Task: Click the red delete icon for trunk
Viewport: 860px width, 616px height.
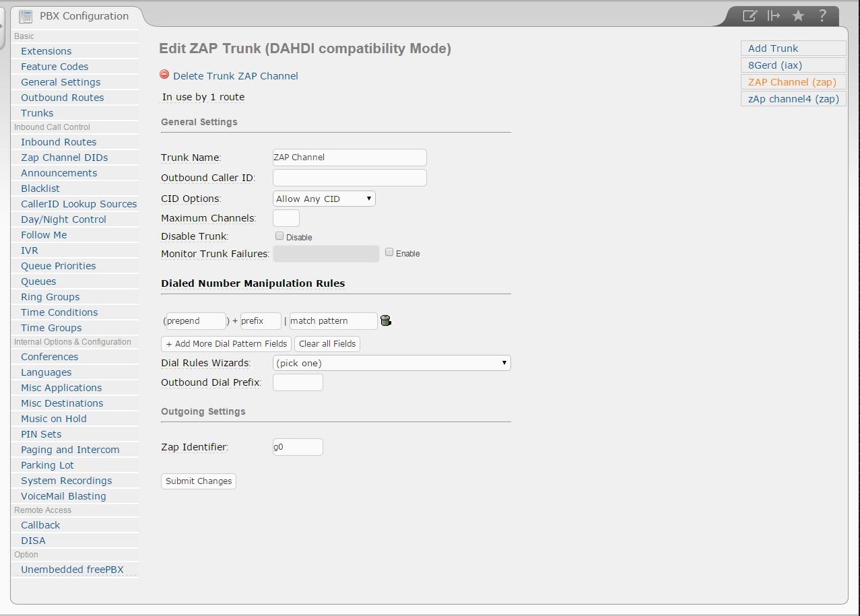Action: (165, 75)
